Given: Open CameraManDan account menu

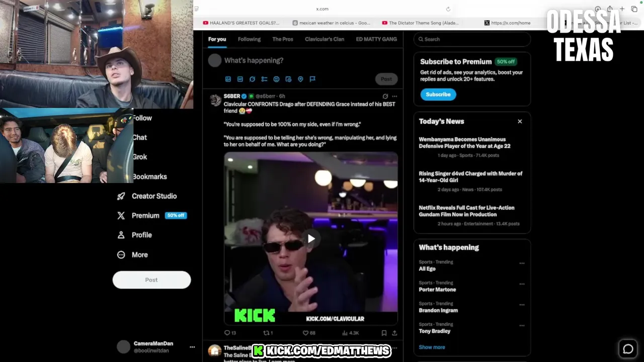Looking at the screenshot, I should tap(192, 347).
